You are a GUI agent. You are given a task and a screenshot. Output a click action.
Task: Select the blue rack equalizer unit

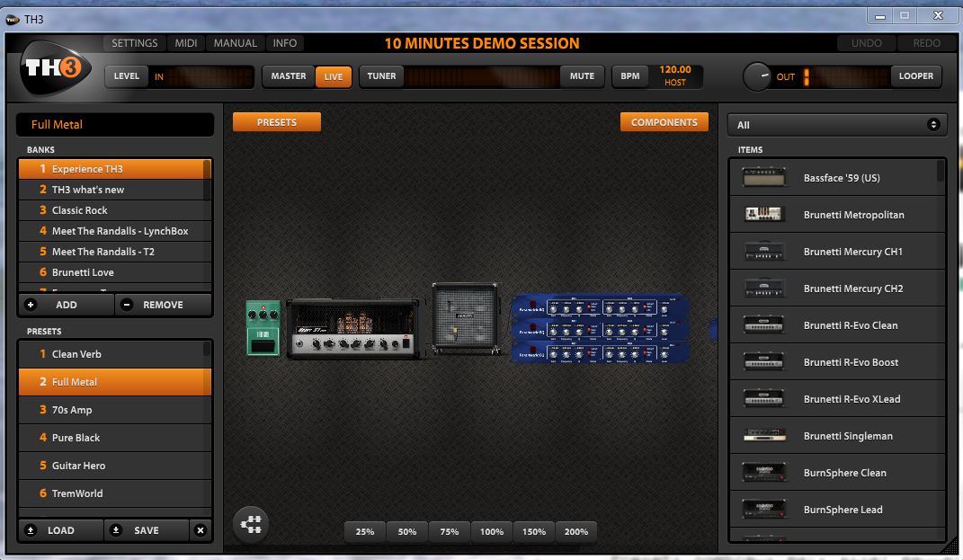coord(601,328)
